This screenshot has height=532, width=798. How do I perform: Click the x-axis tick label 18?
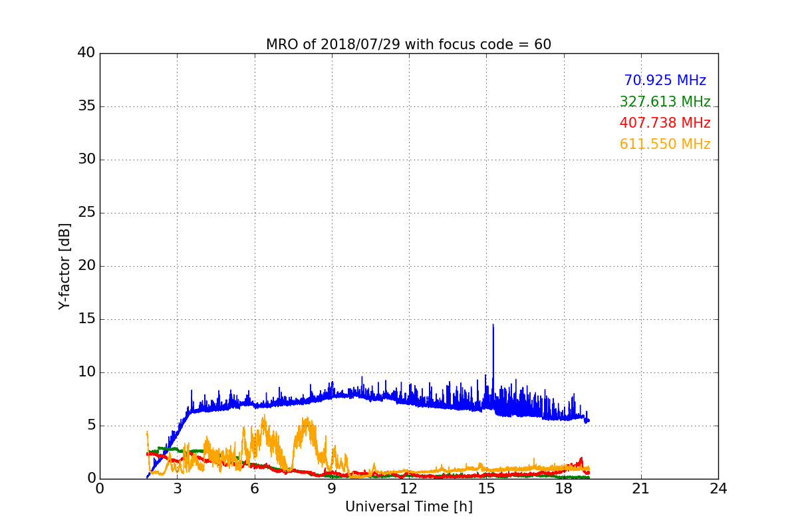click(563, 489)
